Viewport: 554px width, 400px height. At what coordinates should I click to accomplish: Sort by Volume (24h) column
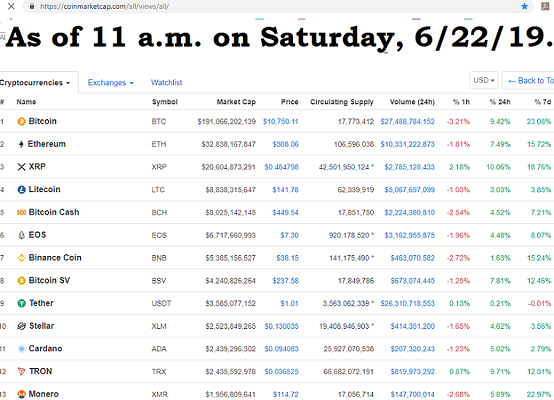coord(412,102)
